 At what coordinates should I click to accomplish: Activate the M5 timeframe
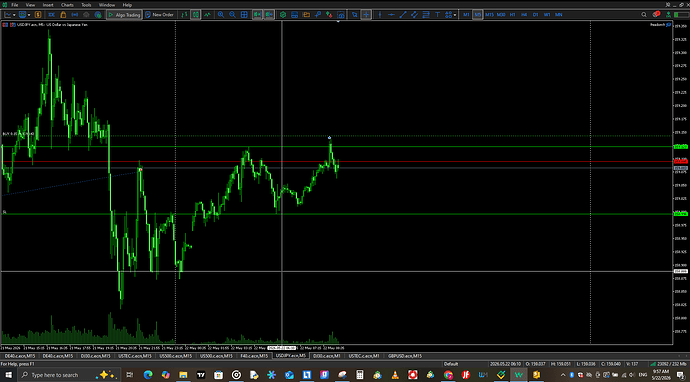pyautogui.click(x=477, y=15)
